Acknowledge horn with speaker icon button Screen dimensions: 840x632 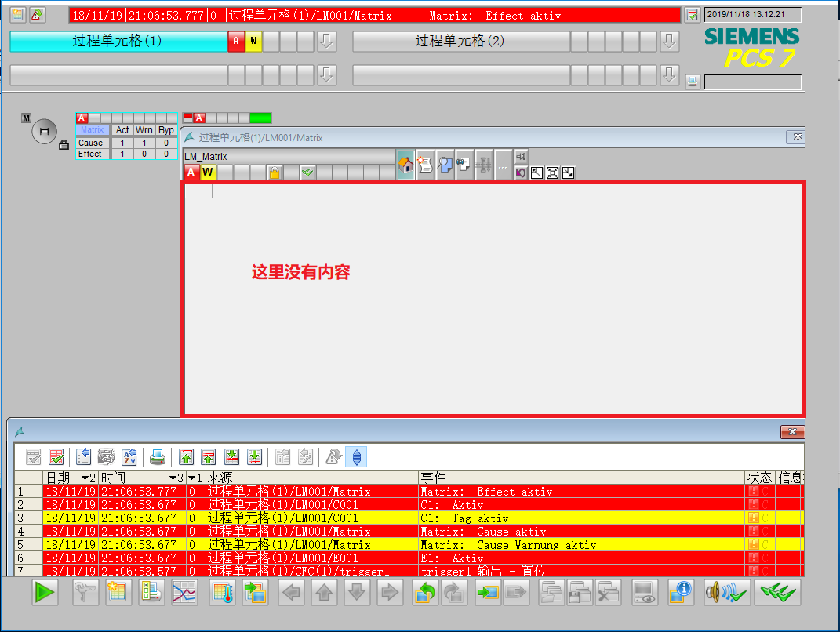coord(725,592)
